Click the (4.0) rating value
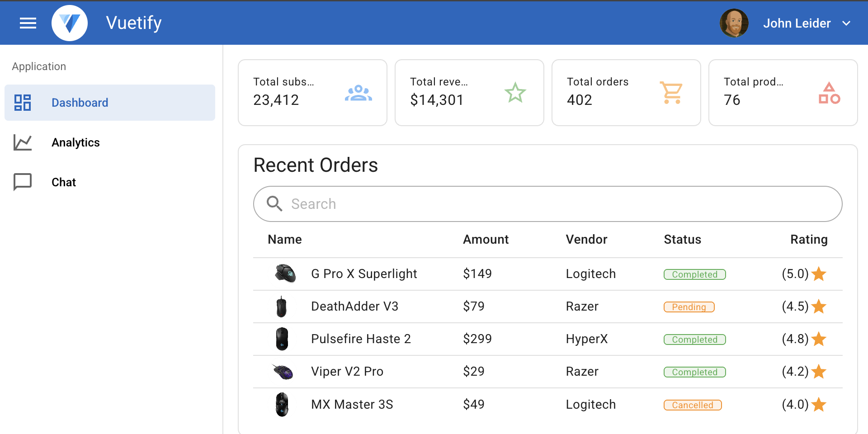This screenshot has width=868, height=434. [x=795, y=404]
